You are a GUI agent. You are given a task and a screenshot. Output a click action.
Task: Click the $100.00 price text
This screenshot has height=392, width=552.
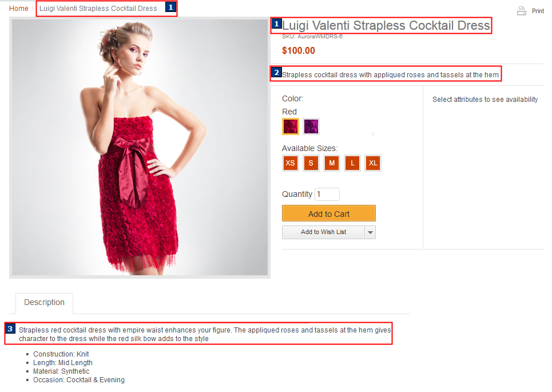point(299,51)
